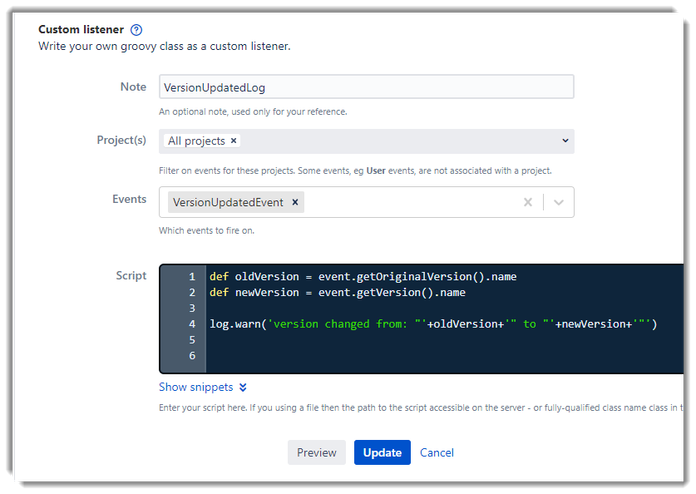696x494 pixels.
Task: Place cursor on newVersion definition line
Action: click(x=337, y=292)
